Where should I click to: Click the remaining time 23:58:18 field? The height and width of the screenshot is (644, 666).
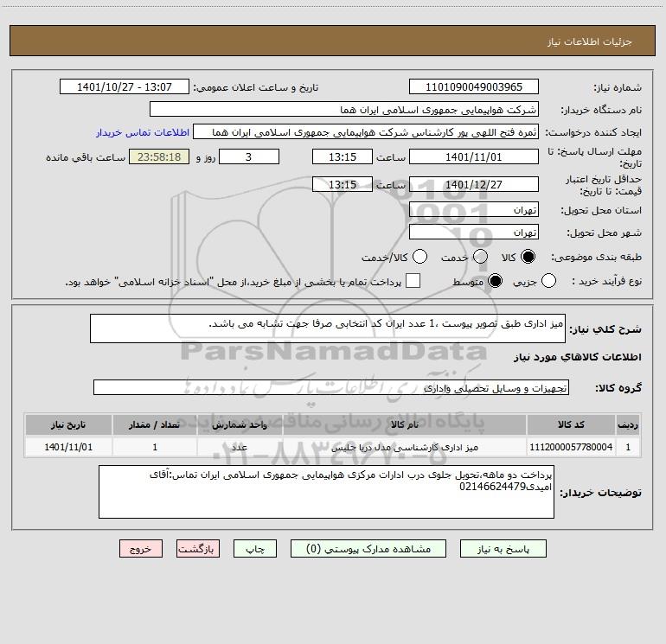point(159,156)
